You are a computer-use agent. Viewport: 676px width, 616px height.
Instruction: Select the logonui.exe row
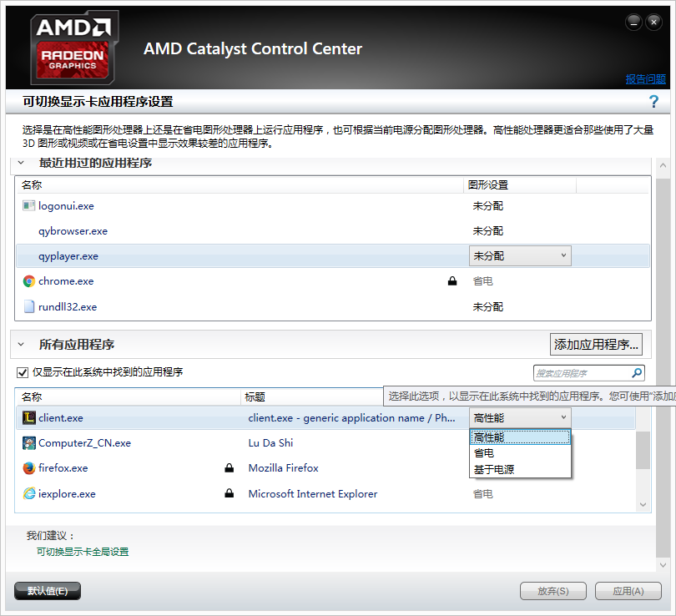pos(332,205)
